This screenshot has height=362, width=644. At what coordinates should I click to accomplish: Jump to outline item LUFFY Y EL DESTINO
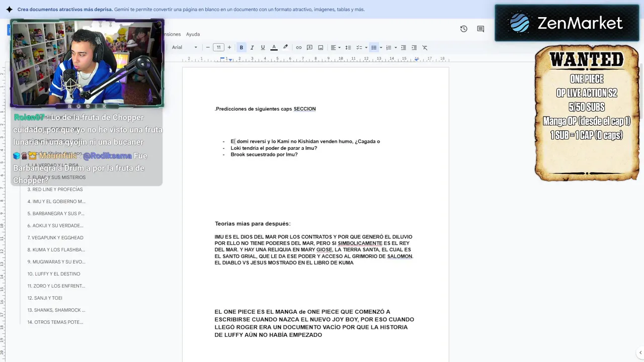pyautogui.click(x=53, y=274)
